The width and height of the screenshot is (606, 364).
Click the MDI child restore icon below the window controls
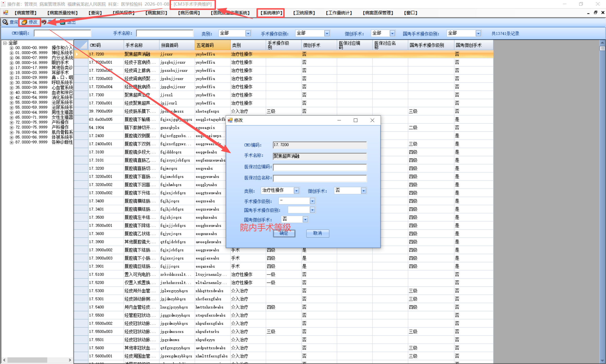595,13
